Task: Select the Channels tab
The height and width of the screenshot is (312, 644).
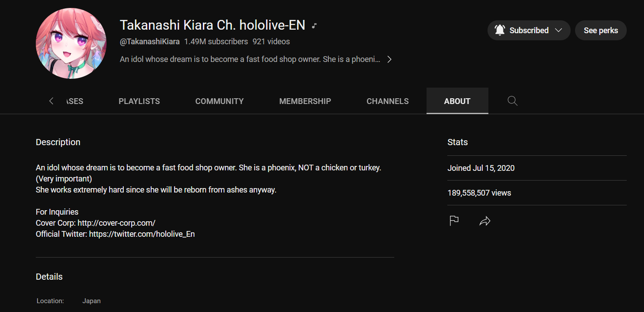Action: (x=388, y=101)
